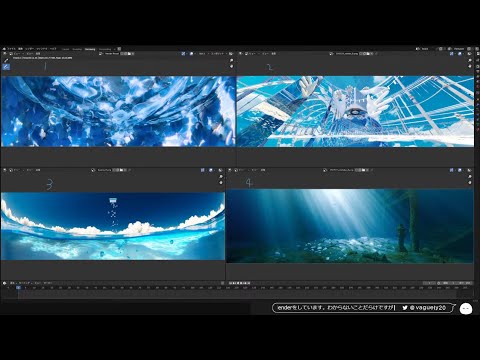Click the active blue tool below the pencil
The width and height of the screenshot is (480, 360).
pyautogui.click(x=6, y=67)
